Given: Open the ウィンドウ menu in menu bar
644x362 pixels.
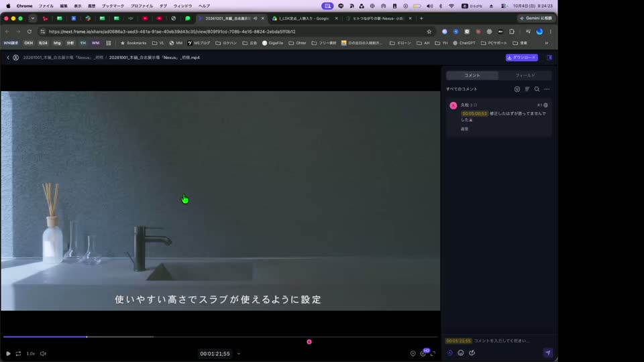Looking at the screenshot, I should tap(182, 6).
